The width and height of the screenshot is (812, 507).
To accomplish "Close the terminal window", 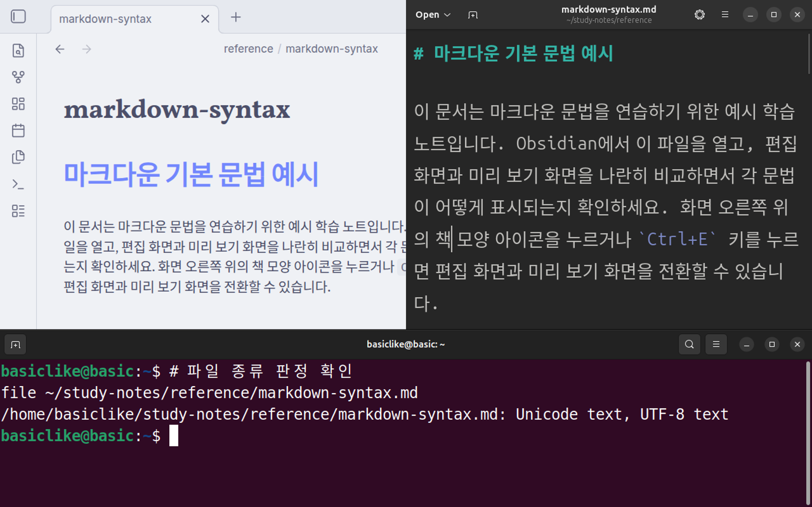I will pyautogui.click(x=798, y=345).
